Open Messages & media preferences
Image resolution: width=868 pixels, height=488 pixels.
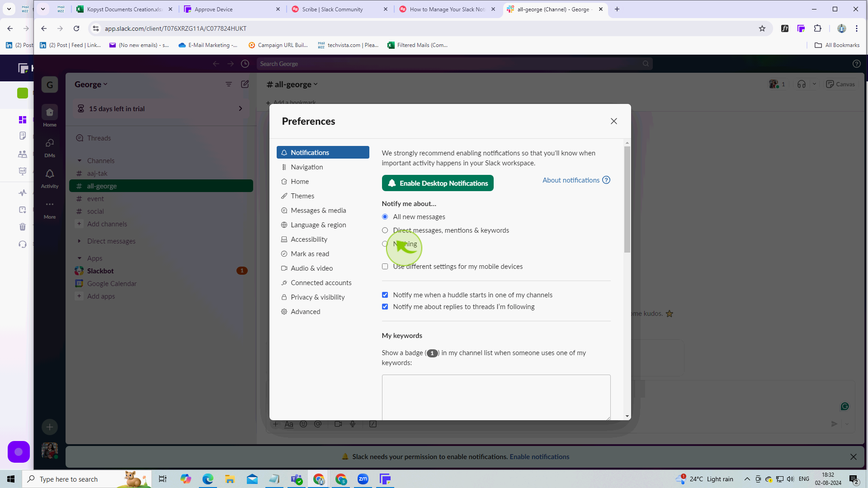(323, 211)
